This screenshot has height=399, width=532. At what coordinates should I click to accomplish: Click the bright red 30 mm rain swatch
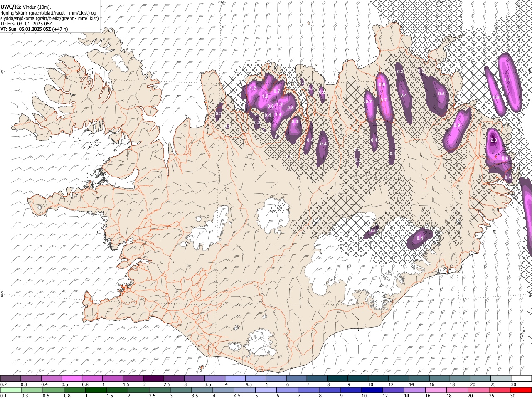[x=521, y=390]
